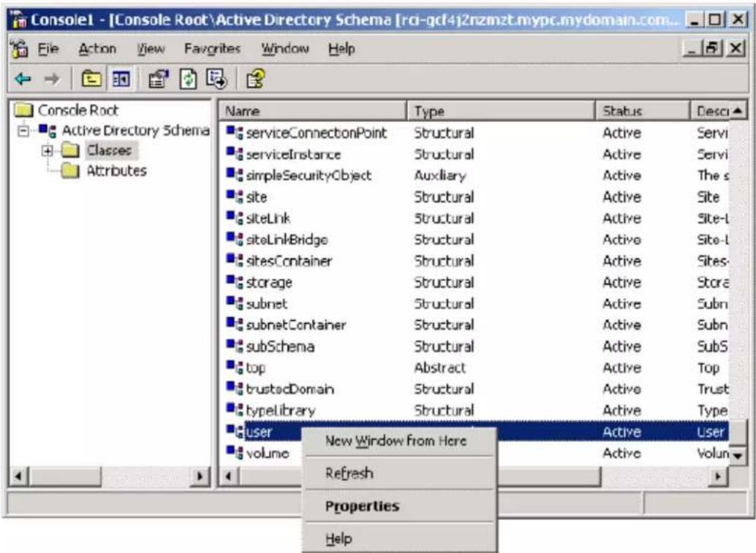Click the Abstract type cell
The width and height of the screenshot is (756, 553).
439,367
